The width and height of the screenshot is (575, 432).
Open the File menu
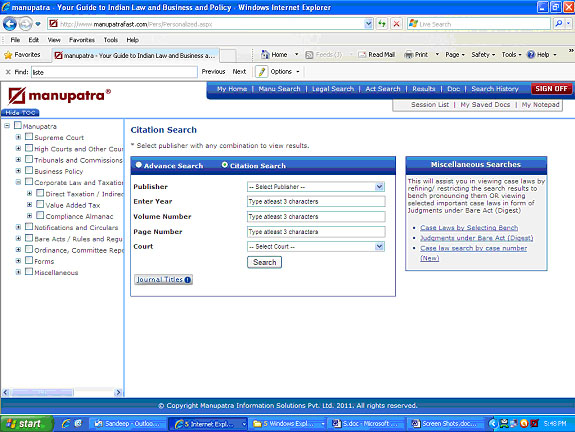pyautogui.click(x=15, y=40)
